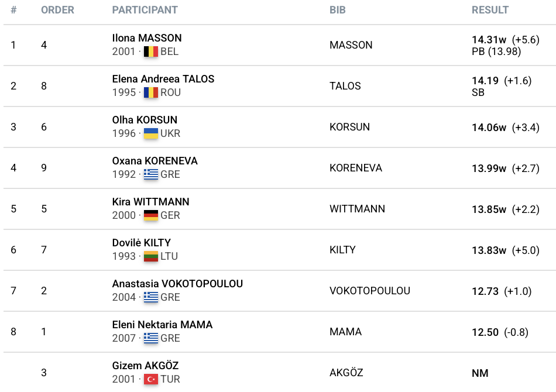Viewport: 556px width, 392px height.
Task: Click the BIB column header
Action: click(338, 10)
